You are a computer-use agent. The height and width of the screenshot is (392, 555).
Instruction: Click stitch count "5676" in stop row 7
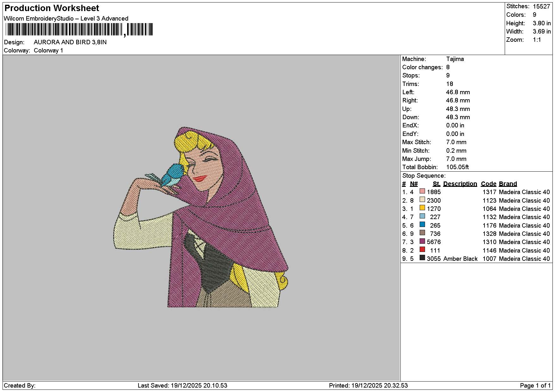(x=434, y=242)
